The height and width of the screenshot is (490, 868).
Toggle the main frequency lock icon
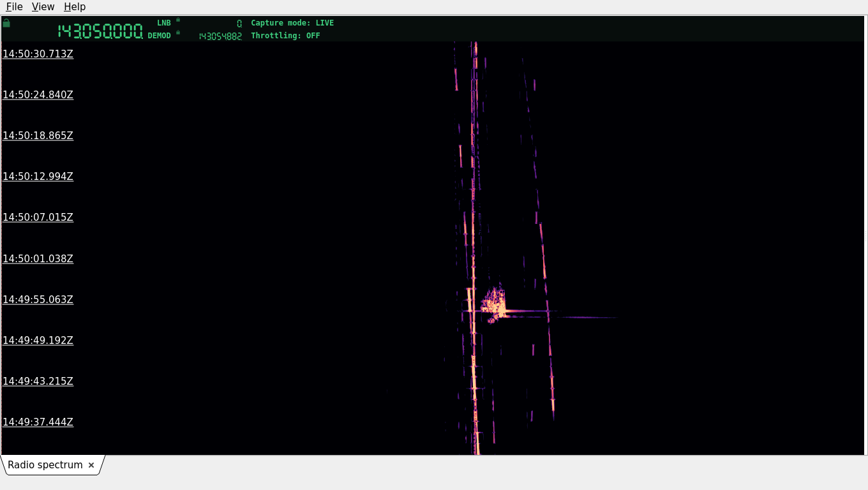pos(6,23)
